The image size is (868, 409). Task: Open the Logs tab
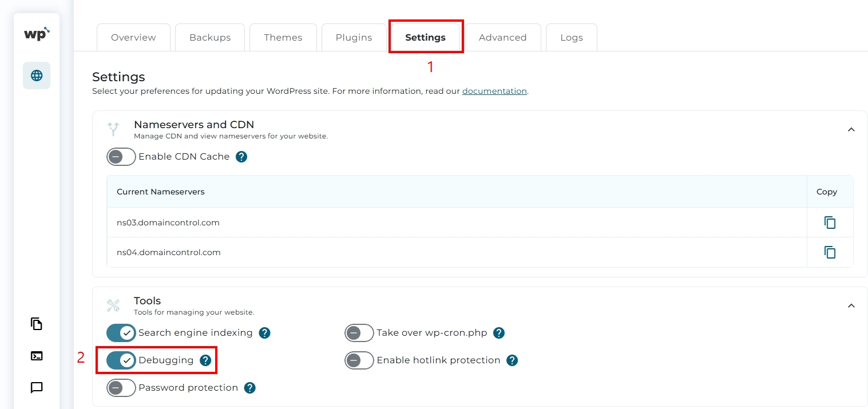[x=572, y=38]
